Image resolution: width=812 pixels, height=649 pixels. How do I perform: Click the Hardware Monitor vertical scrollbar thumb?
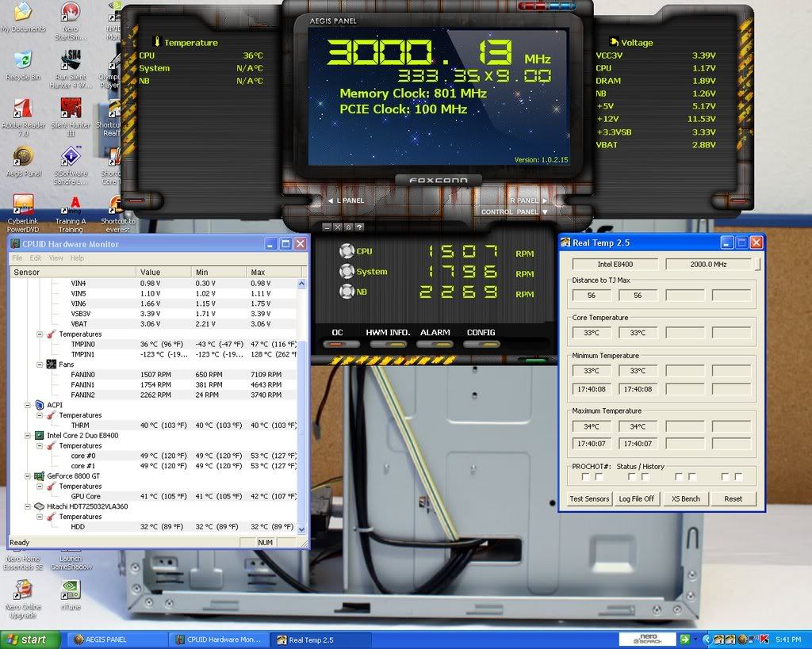302,433
